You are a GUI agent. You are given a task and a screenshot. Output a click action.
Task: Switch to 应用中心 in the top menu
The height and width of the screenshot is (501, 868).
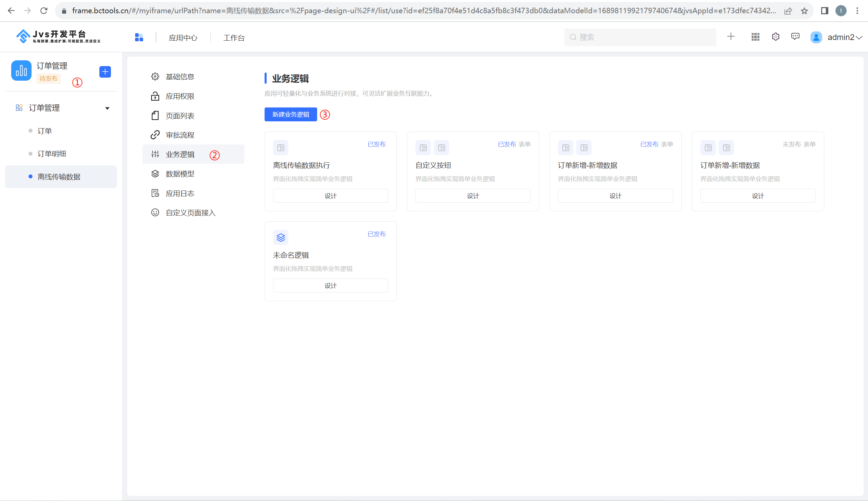[x=183, y=38]
